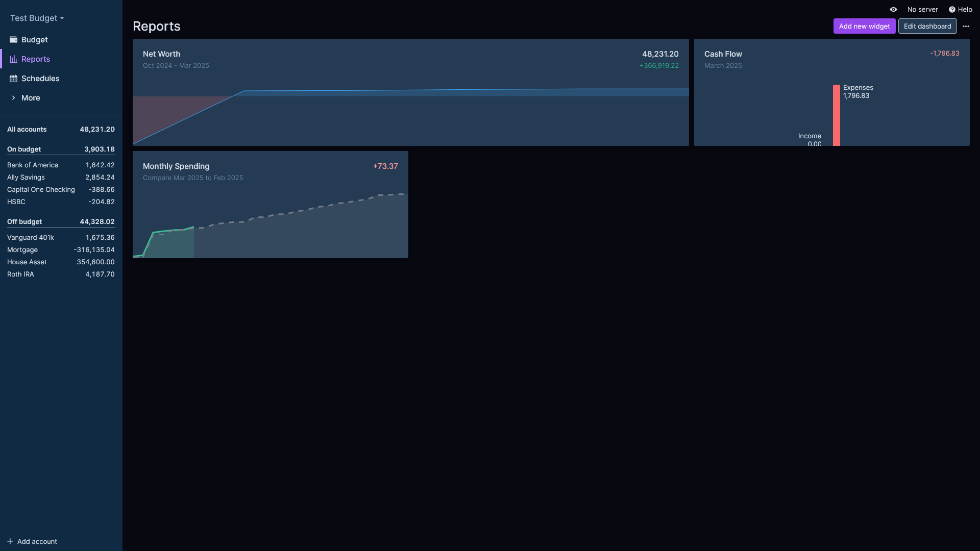This screenshot has width=980, height=551.
Task: Click the Reports page heading
Action: (157, 27)
